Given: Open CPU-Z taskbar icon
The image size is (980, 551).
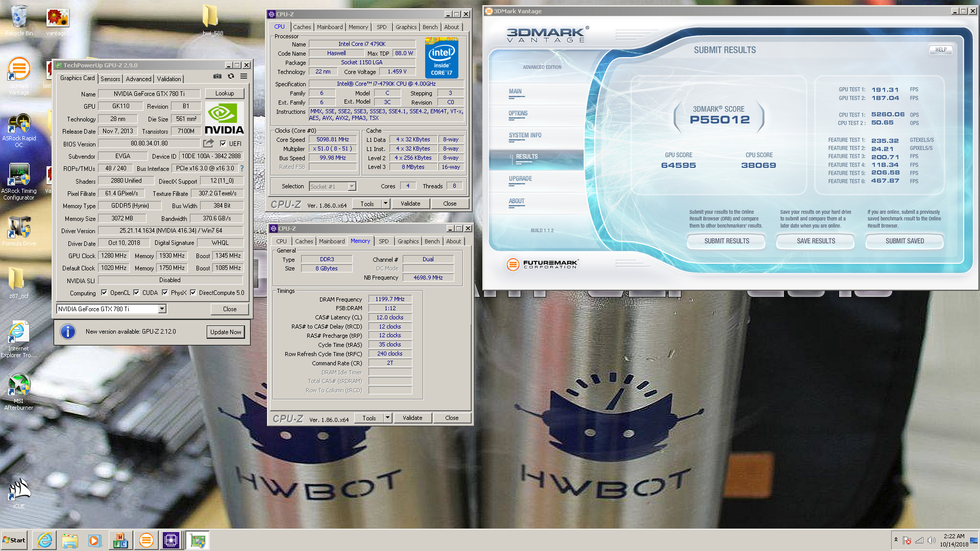Looking at the screenshot, I should tap(171, 540).
